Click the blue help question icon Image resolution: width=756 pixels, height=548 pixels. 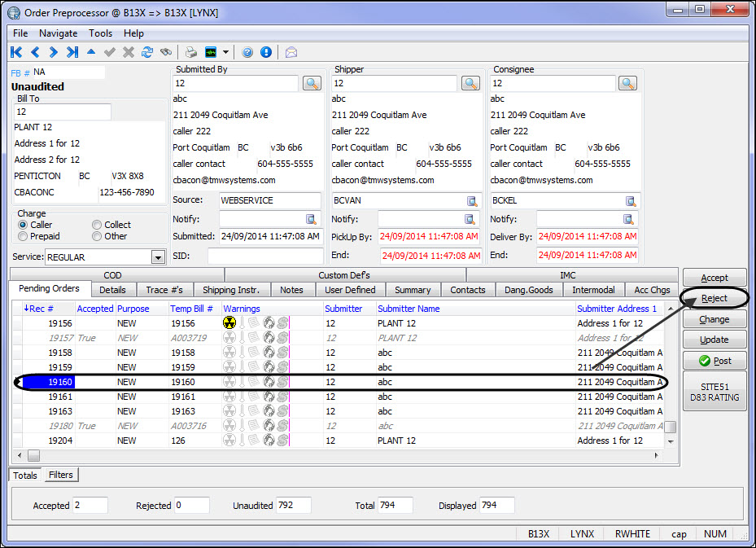[247, 52]
